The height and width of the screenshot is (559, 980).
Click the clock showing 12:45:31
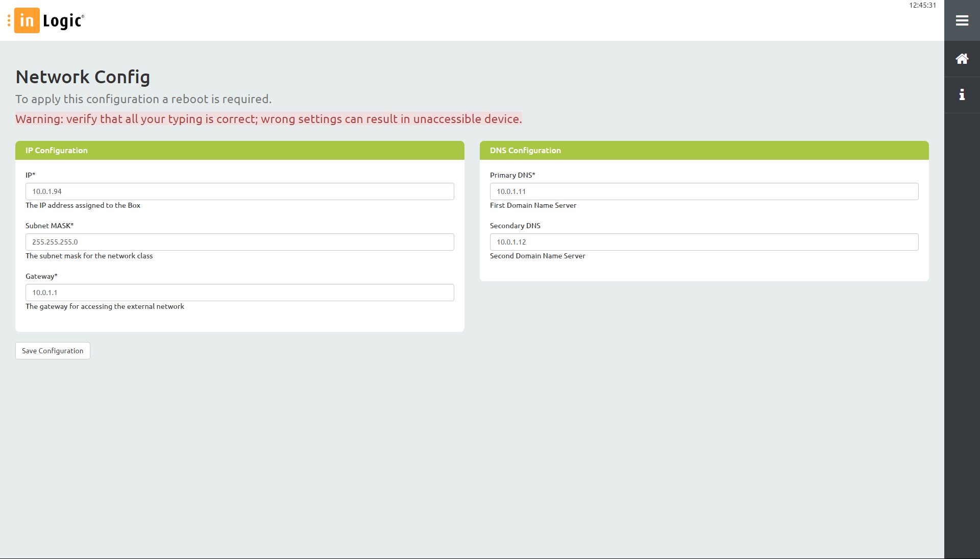922,6
